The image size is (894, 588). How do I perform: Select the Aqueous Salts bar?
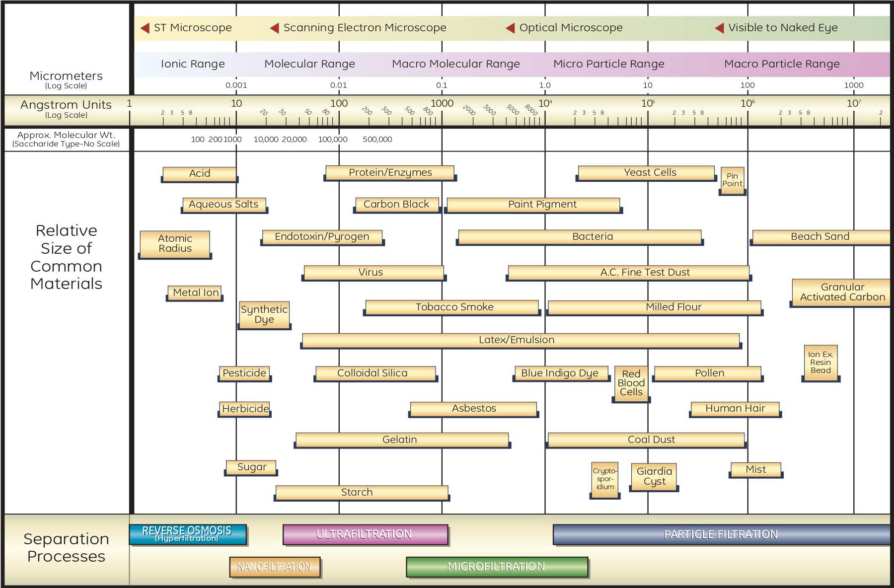click(224, 205)
